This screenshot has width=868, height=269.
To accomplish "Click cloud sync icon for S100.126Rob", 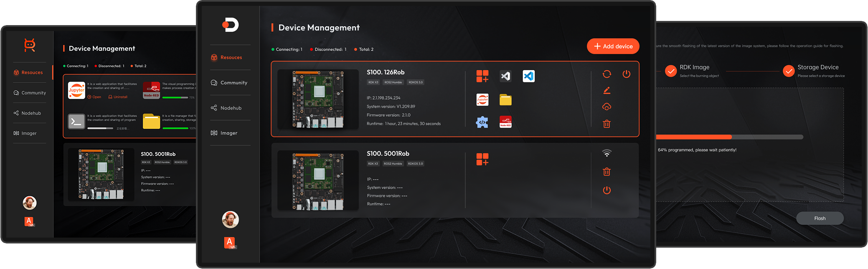I will [x=607, y=107].
